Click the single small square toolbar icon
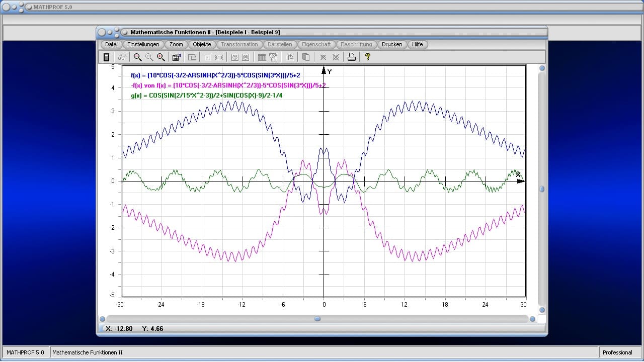The width and height of the screenshot is (644, 362). pyautogui.click(x=207, y=57)
